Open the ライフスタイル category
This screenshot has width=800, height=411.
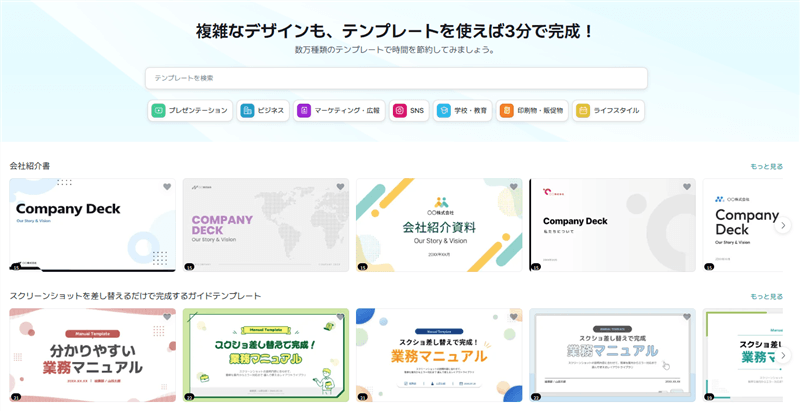tap(608, 110)
